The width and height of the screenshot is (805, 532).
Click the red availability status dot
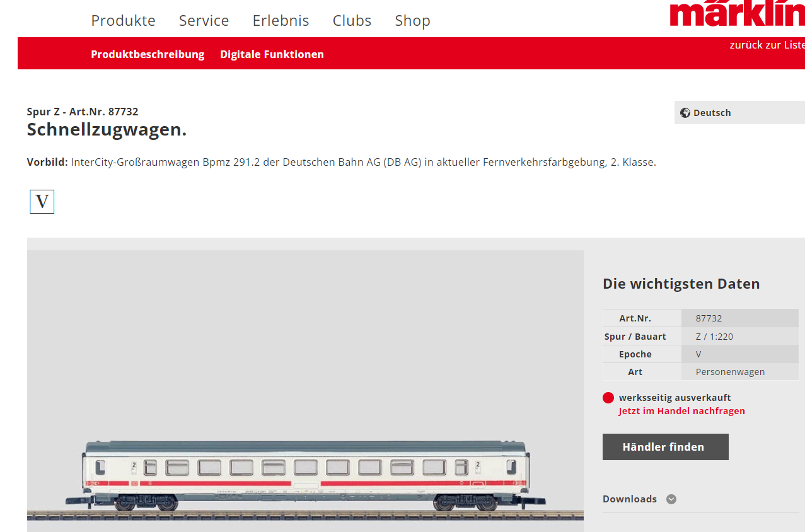(x=608, y=398)
